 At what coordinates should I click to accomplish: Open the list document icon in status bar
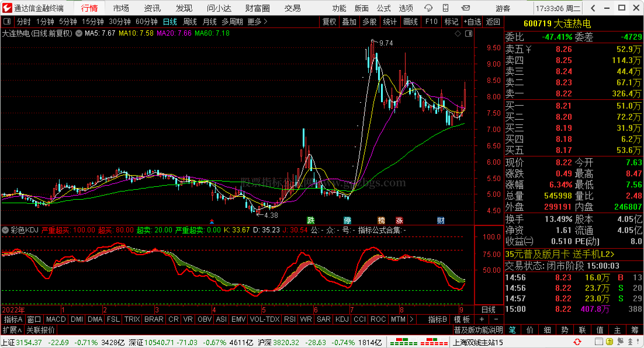click(x=599, y=342)
